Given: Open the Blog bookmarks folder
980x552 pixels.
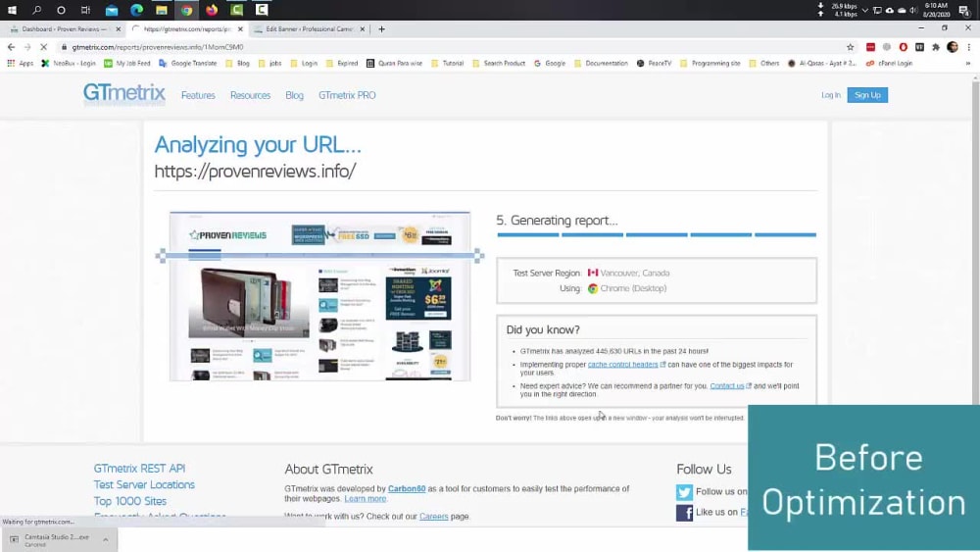Looking at the screenshot, I should point(237,63).
